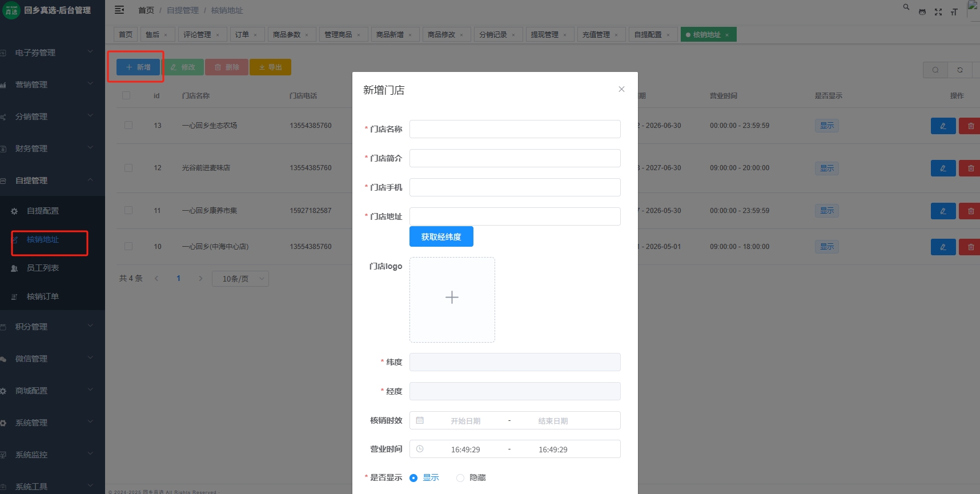Click blue edit icon for store id 12
Screen dimensions: 980x494
coord(943,168)
